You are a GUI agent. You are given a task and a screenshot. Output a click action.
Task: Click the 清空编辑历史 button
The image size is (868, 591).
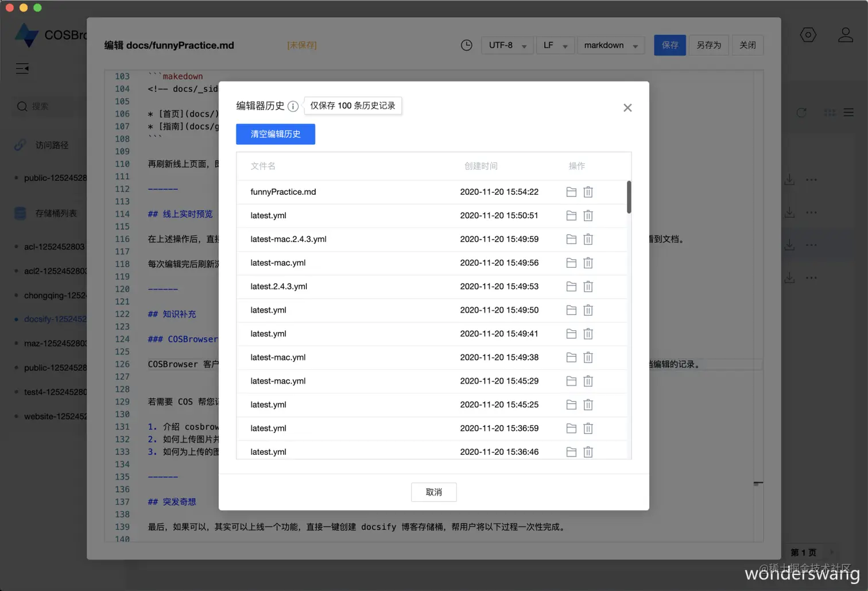click(x=276, y=134)
